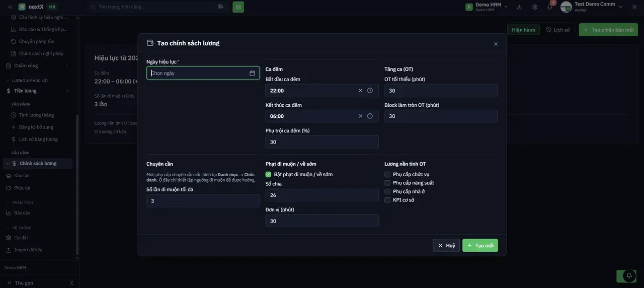Screen dimensions: 644x288
Task: Switch to the Lịch sử tab
Action: point(558,30)
